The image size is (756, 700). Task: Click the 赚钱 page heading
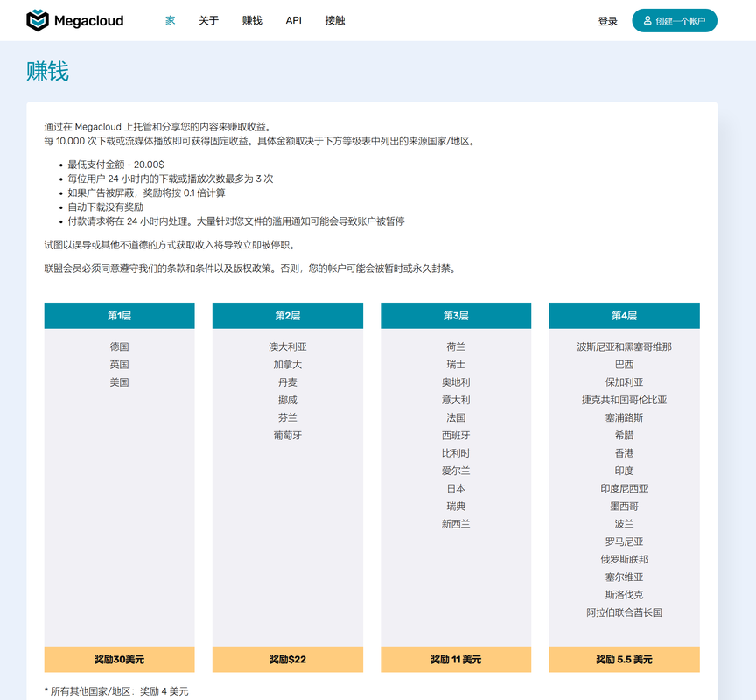(48, 72)
